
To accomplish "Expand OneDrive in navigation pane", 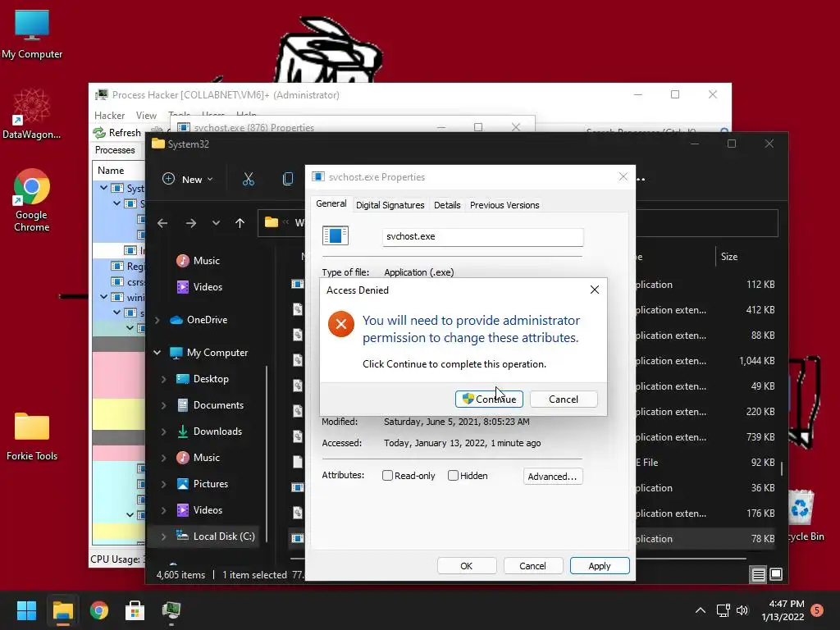I will pyautogui.click(x=157, y=321).
